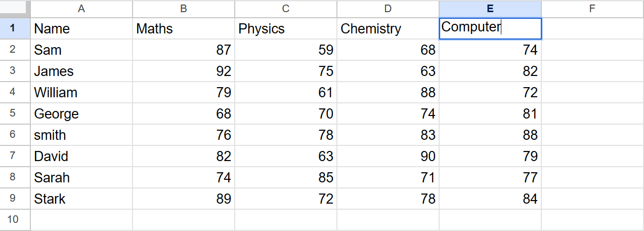Click the Computer cell being edited
Screen dimensions: 644x231
pos(490,28)
